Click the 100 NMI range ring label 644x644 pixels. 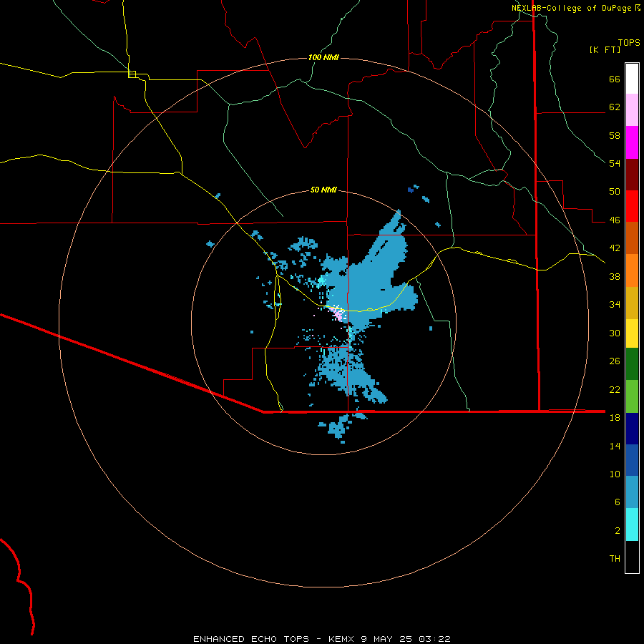coord(323,57)
